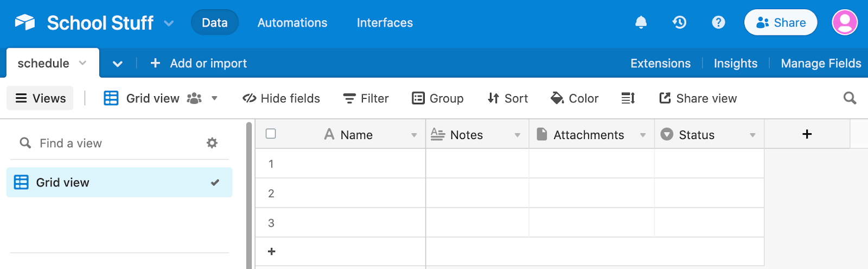
Task: Open the schedule table dropdown arrow
Action: pyautogui.click(x=82, y=63)
